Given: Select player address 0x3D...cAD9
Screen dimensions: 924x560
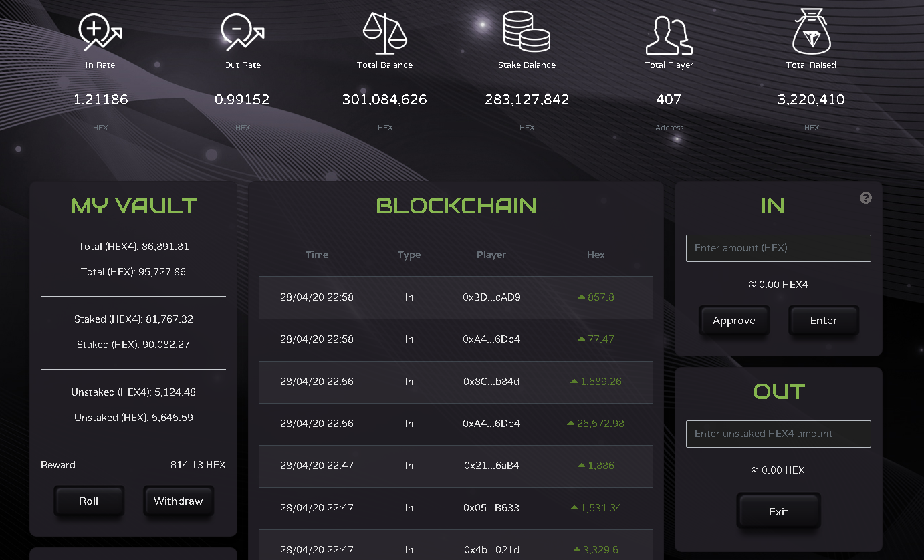Looking at the screenshot, I should (x=491, y=297).
